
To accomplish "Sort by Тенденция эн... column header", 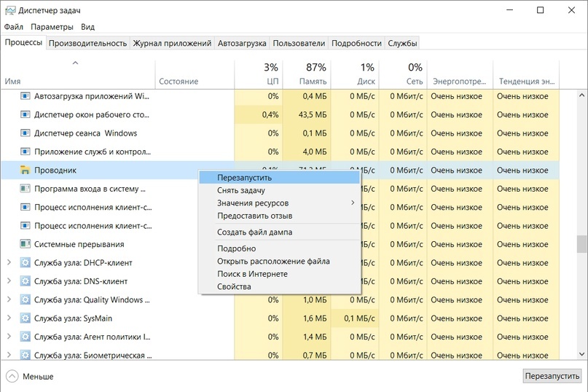I will coord(526,74).
